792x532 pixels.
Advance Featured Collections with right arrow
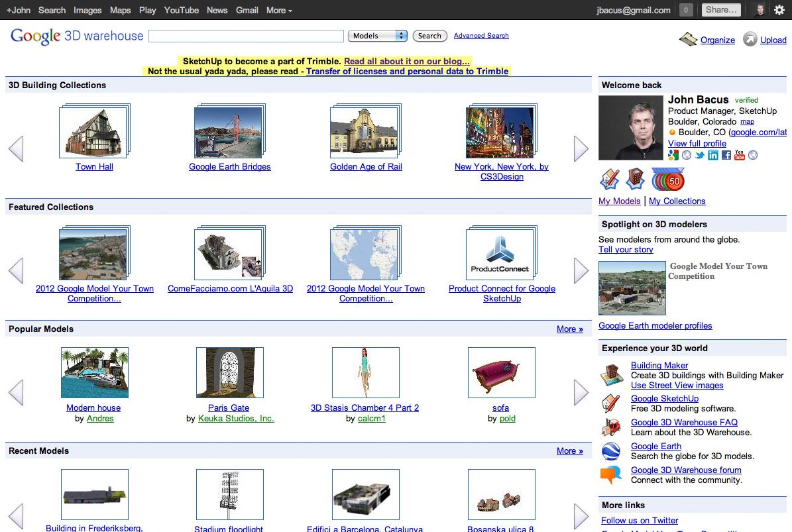tap(581, 270)
